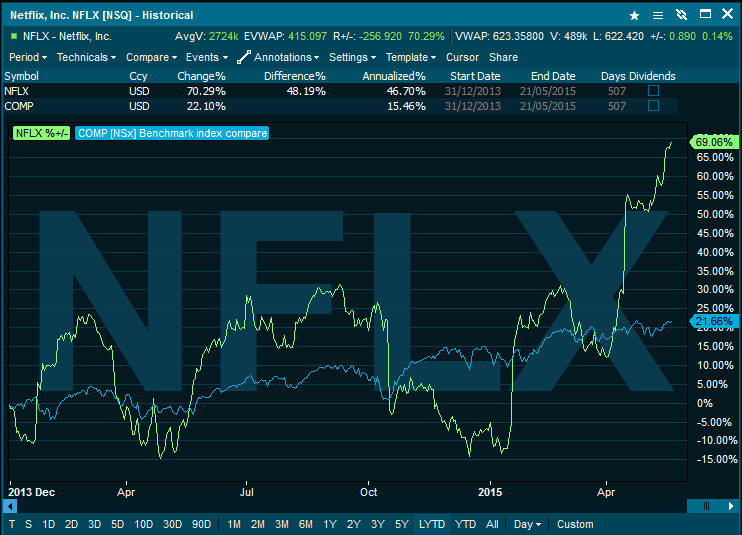
Task: Toggle Dividends checkbox for COMP row
Action: pos(653,106)
